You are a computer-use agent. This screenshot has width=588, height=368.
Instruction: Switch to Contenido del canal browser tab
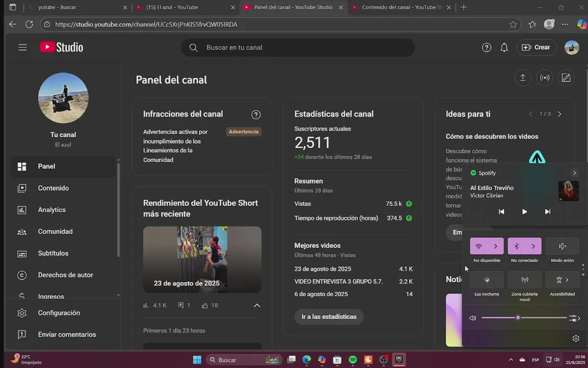[402, 7]
